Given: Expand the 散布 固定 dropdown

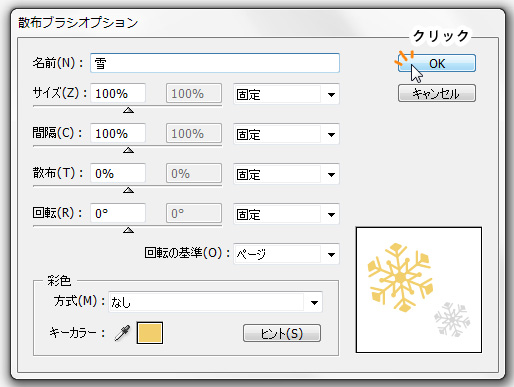Looking at the screenshot, I should [286, 174].
